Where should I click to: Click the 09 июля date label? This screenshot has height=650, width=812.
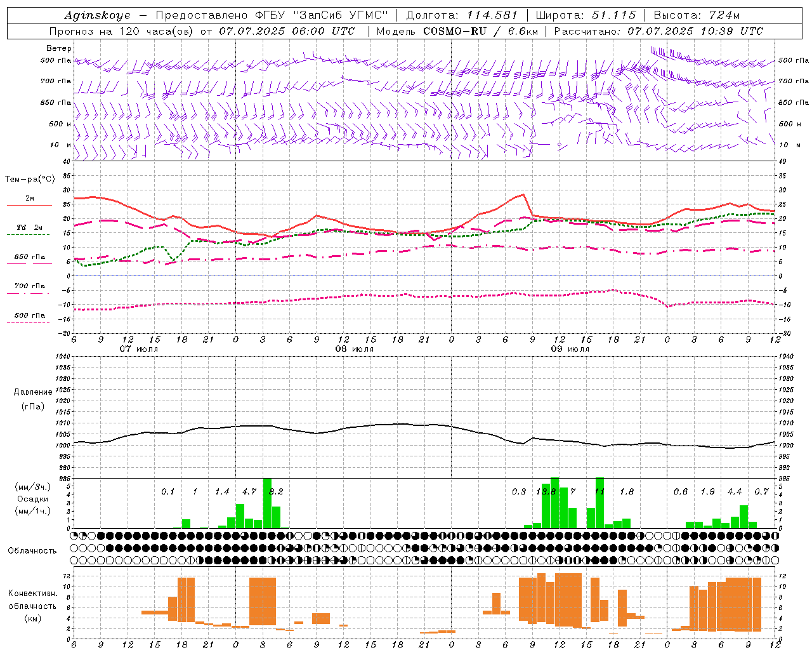coord(570,349)
